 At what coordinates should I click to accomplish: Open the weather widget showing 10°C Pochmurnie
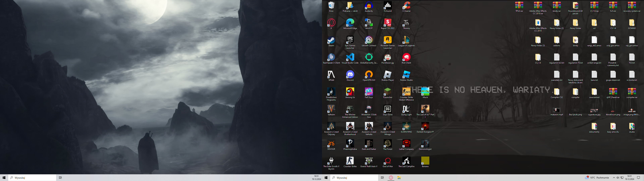point(597,178)
